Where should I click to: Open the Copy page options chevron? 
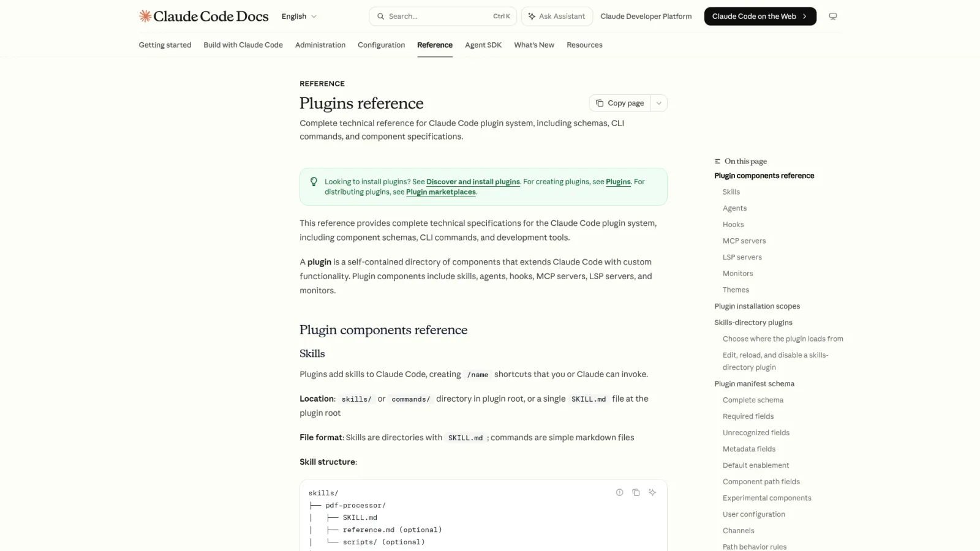[658, 103]
